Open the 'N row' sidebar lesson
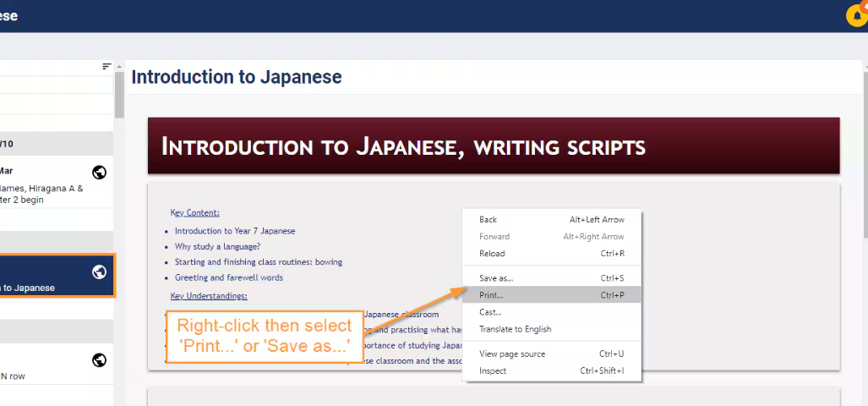 click(x=57, y=364)
